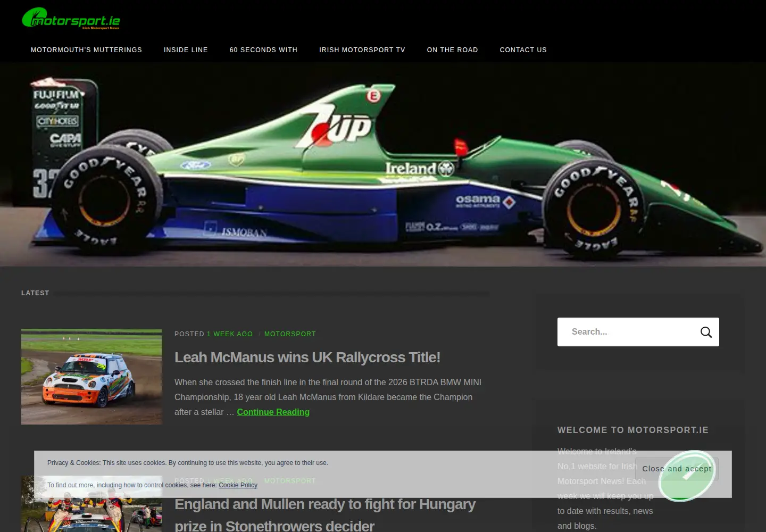Select the 'LATEST' section heading
766x532 pixels.
click(35, 293)
